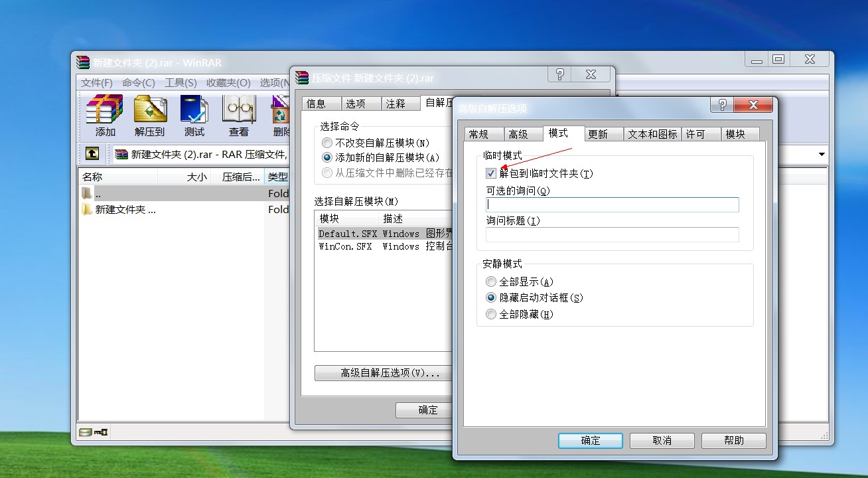The height and width of the screenshot is (478, 868).
Task: Select the 全部显示(A) radio button
Action: click(491, 282)
